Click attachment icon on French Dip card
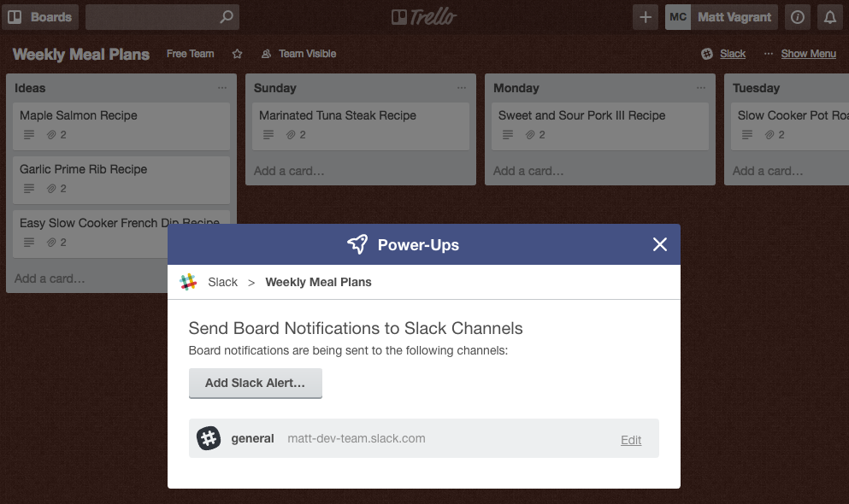Viewport: 849px width, 504px height. click(51, 243)
